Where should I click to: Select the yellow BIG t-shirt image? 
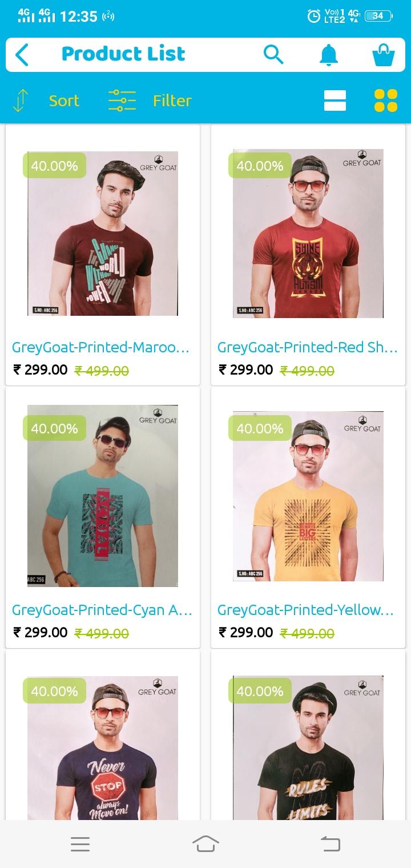coord(308,496)
